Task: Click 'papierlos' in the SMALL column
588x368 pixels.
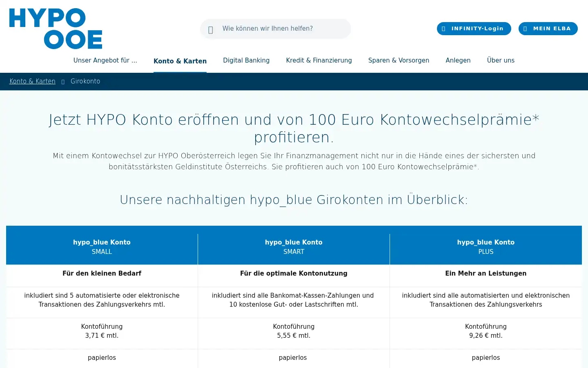Action: point(102,358)
